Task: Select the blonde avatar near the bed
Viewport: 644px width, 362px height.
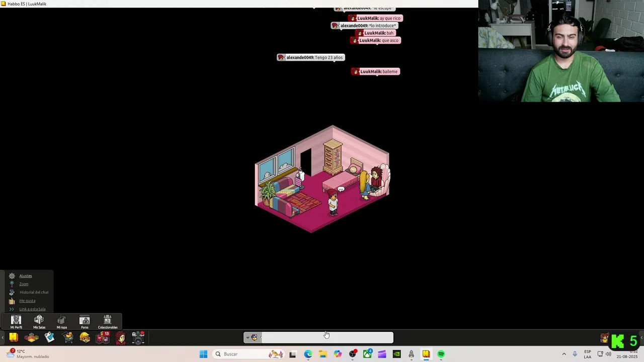Action: coord(364,185)
